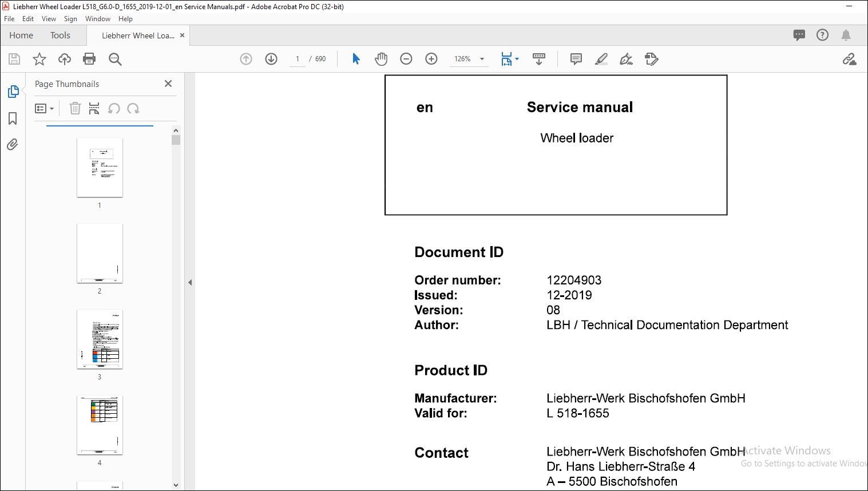Viewport: 868px width, 491px height.
Task: Switch to the Home tab
Action: coord(21,35)
